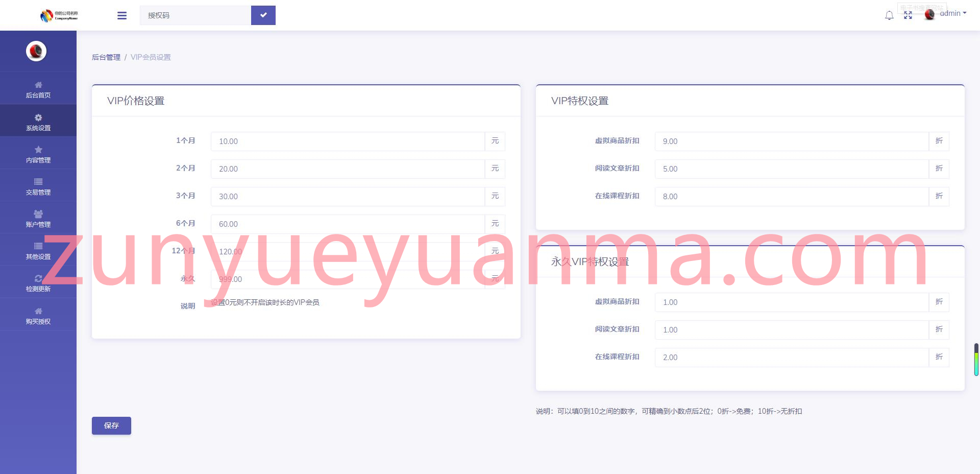This screenshot has width=980, height=474.
Task: Click the VIP特权设置 panel title
Action: pos(580,101)
